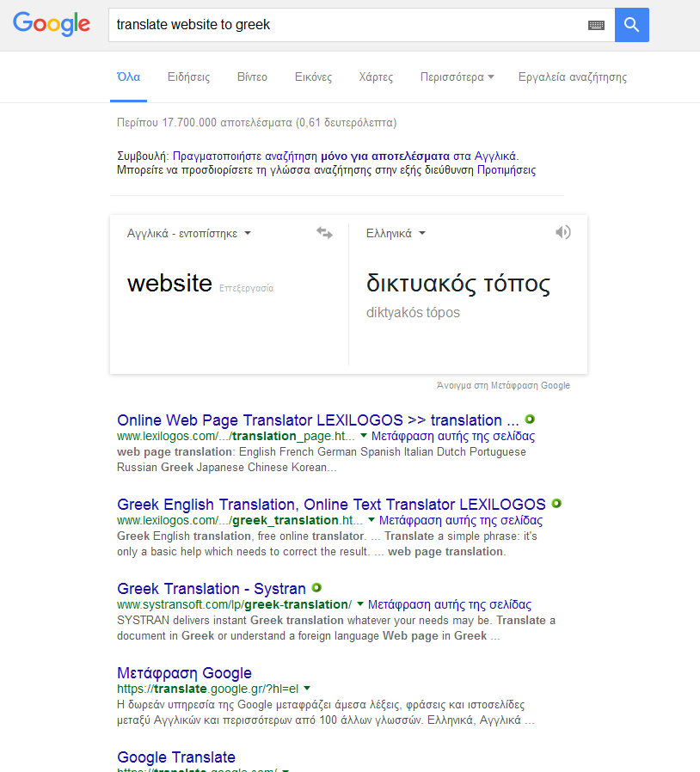The image size is (700, 772).
Task: Click the blue search magnifier button
Action: tap(631, 25)
